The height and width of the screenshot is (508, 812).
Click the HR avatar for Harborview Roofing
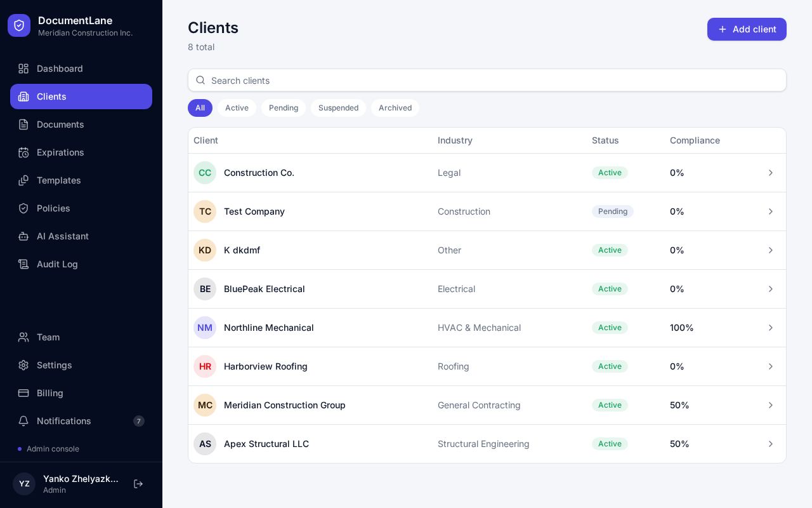click(x=205, y=366)
